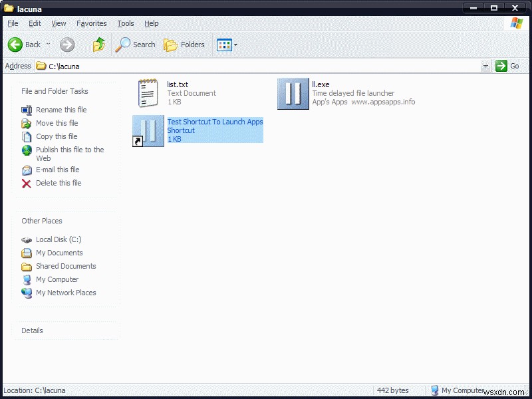The width and height of the screenshot is (532, 399).
Task: Open the Tools menu
Action: (x=126, y=23)
